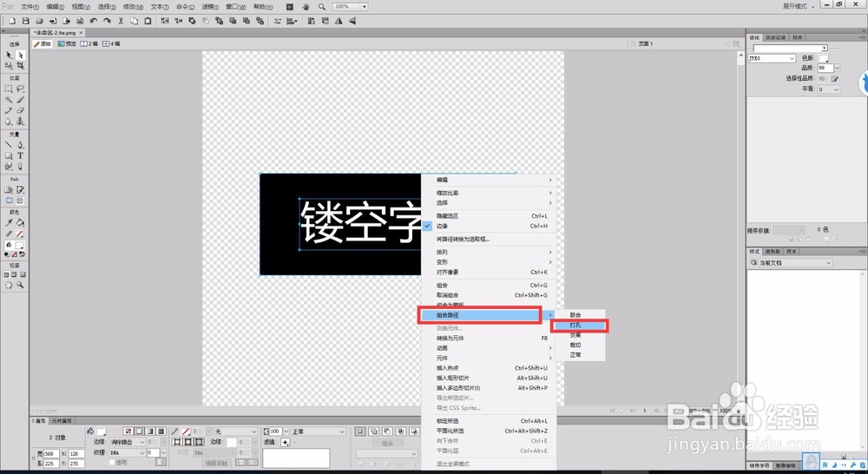The height and width of the screenshot is (474, 868).
Task: Open the stroke type 无 dropdown
Action: coord(236,431)
